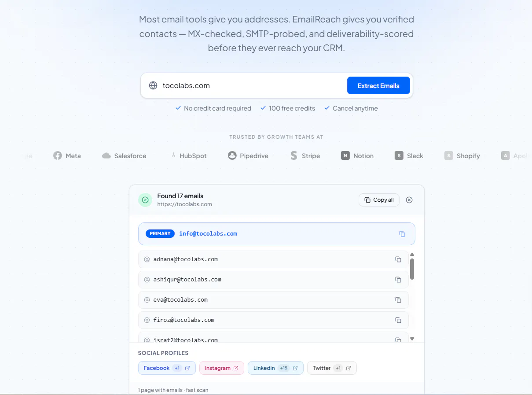Image resolution: width=532 pixels, height=395 pixels.
Task: Click the @ icon beside ashiqur@tocolabs.com
Action: pos(147,280)
